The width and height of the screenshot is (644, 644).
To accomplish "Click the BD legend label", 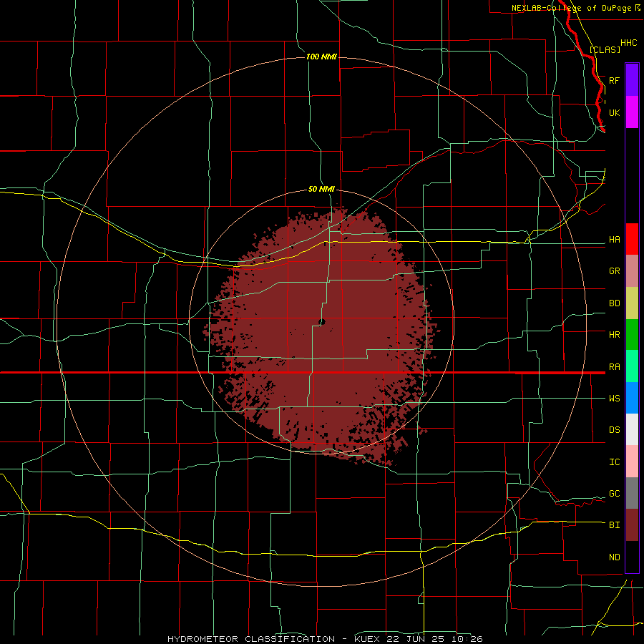I will pos(614,303).
